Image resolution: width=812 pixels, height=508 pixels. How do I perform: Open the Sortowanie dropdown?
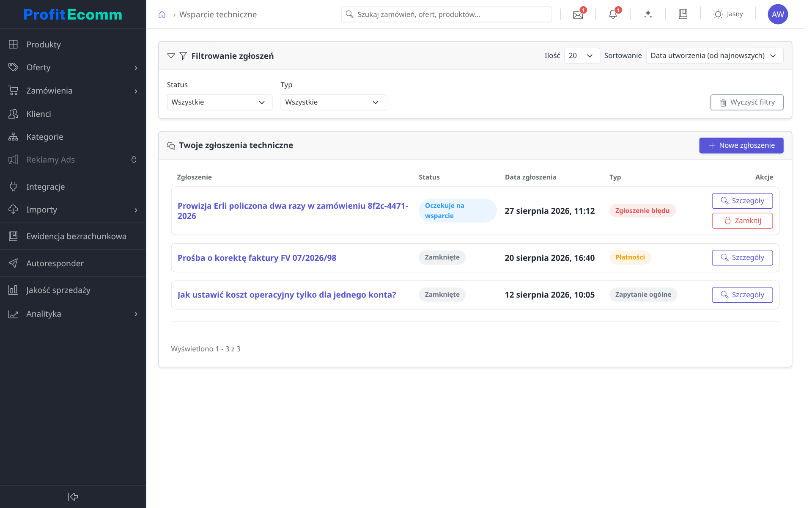[x=715, y=56]
